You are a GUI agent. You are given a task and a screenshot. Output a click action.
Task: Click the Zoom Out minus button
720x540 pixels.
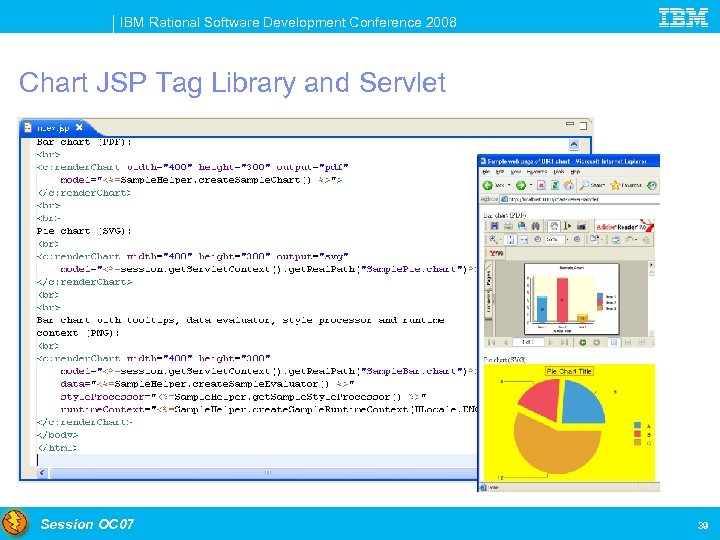[x=538, y=239]
